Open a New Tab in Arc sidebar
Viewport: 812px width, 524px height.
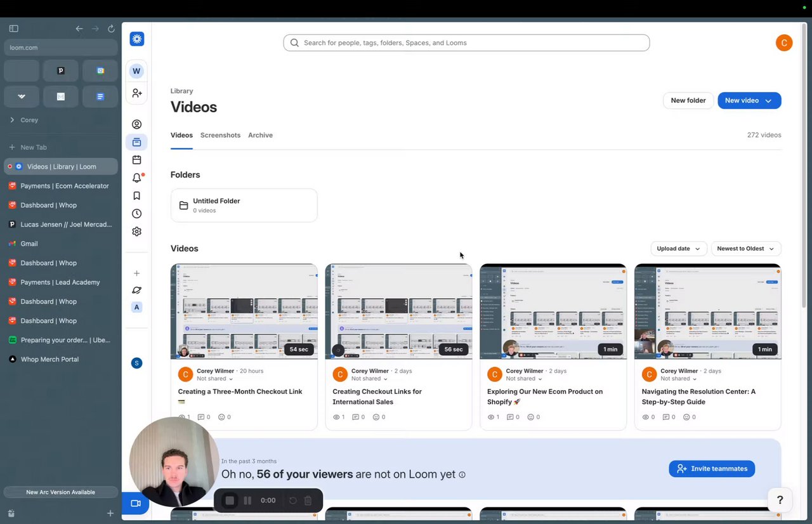61,147
